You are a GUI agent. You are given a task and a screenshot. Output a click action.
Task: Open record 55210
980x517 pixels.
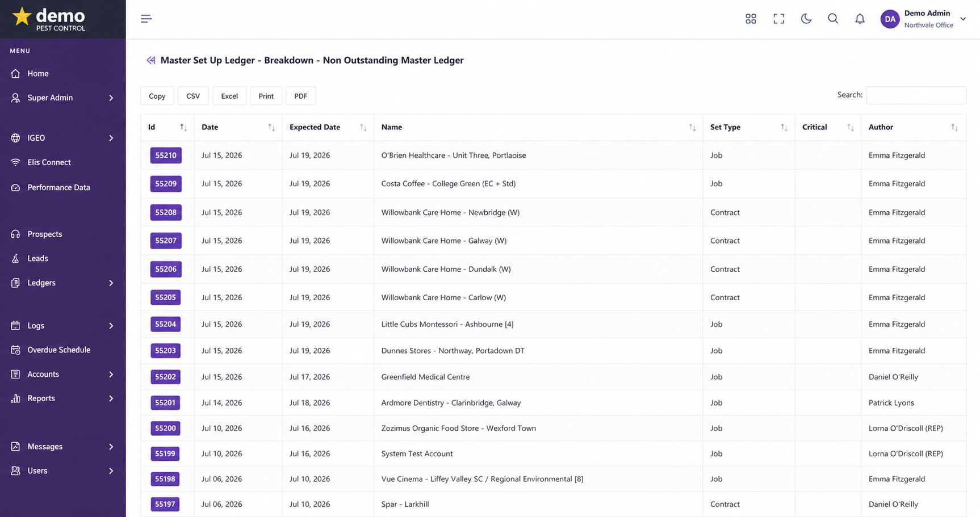click(x=166, y=155)
